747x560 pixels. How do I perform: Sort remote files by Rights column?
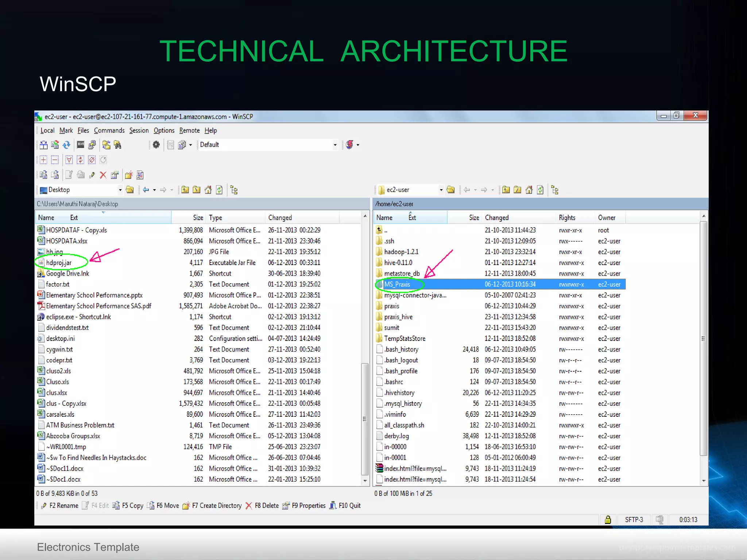[x=575, y=218]
